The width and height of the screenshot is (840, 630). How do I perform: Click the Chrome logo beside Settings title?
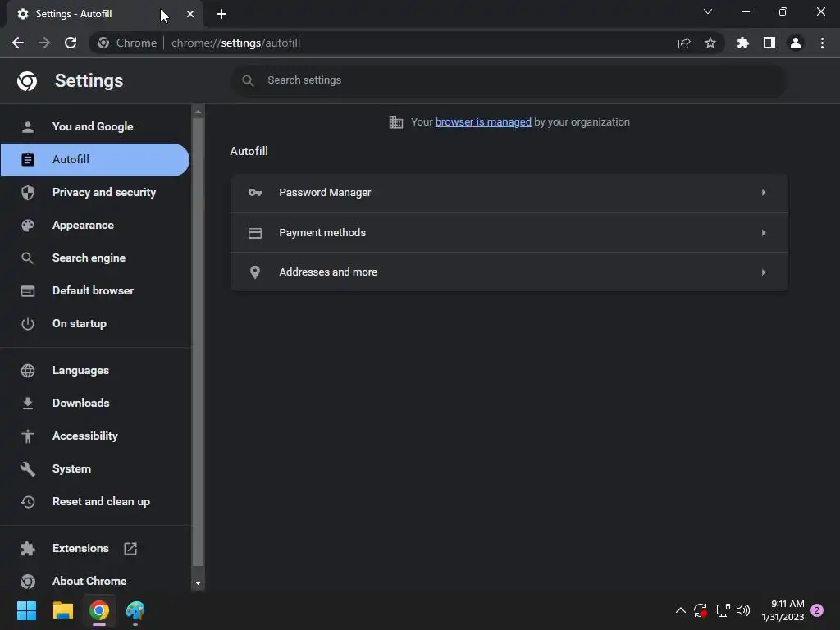tap(27, 81)
